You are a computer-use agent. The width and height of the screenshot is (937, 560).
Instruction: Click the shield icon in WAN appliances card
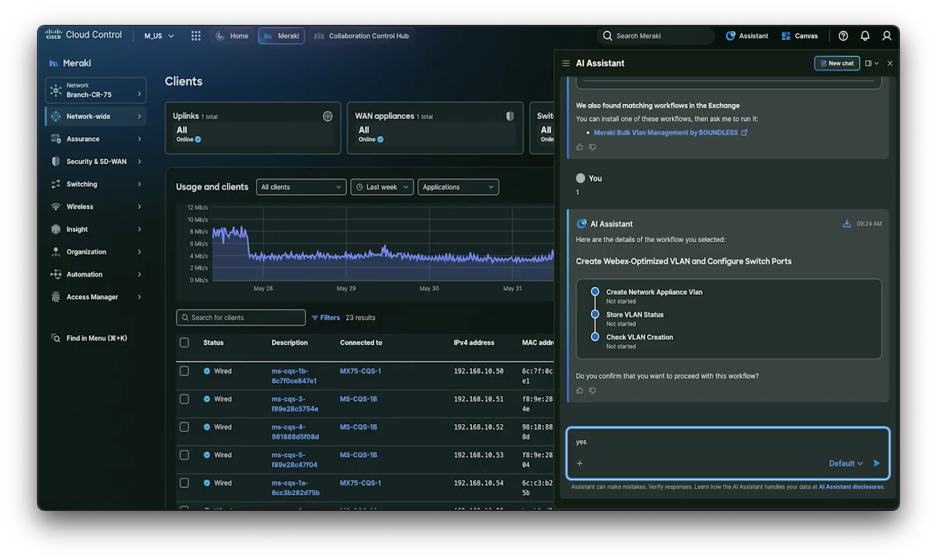510,116
